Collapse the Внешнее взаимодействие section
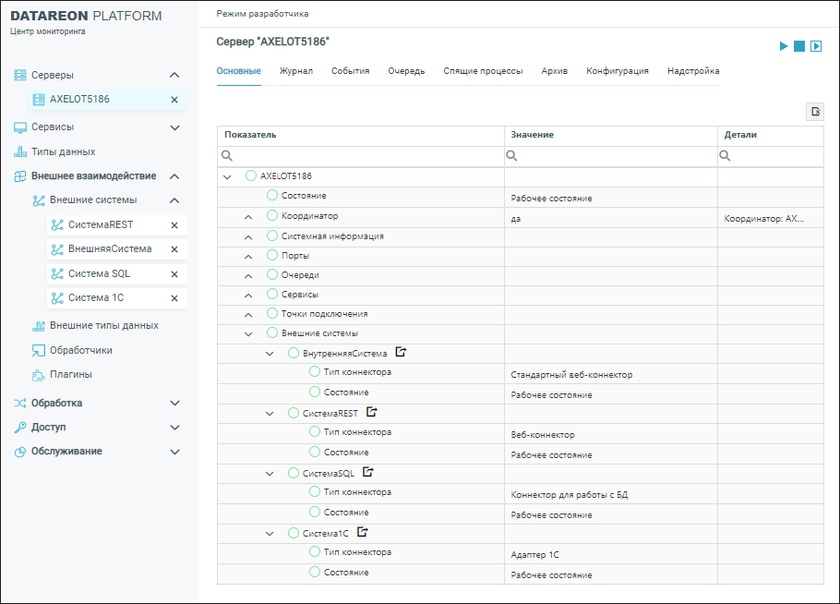This screenshot has height=604, width=840. click(x=174, y=176)
